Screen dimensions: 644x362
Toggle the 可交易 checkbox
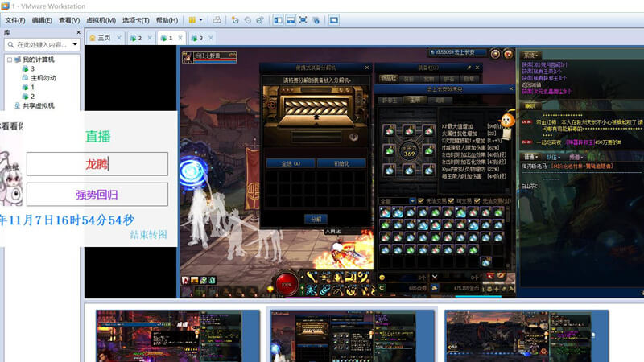point(451,200)
